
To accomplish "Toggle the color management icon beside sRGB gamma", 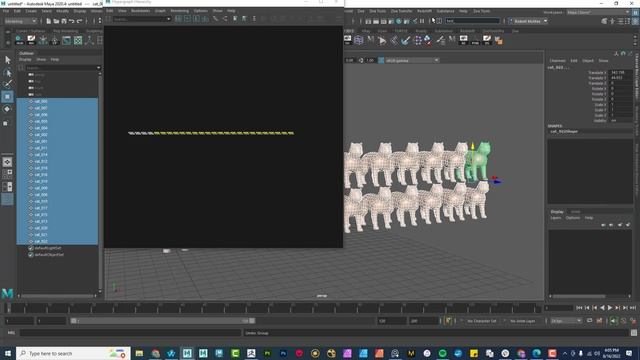I will pyautogui.click(x=381, y=60).
